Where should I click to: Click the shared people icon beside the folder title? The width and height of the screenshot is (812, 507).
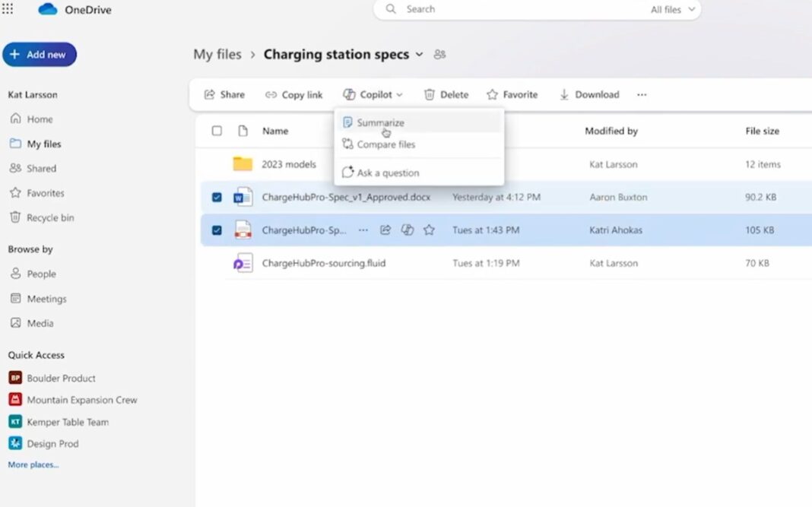tap(439, 55)
